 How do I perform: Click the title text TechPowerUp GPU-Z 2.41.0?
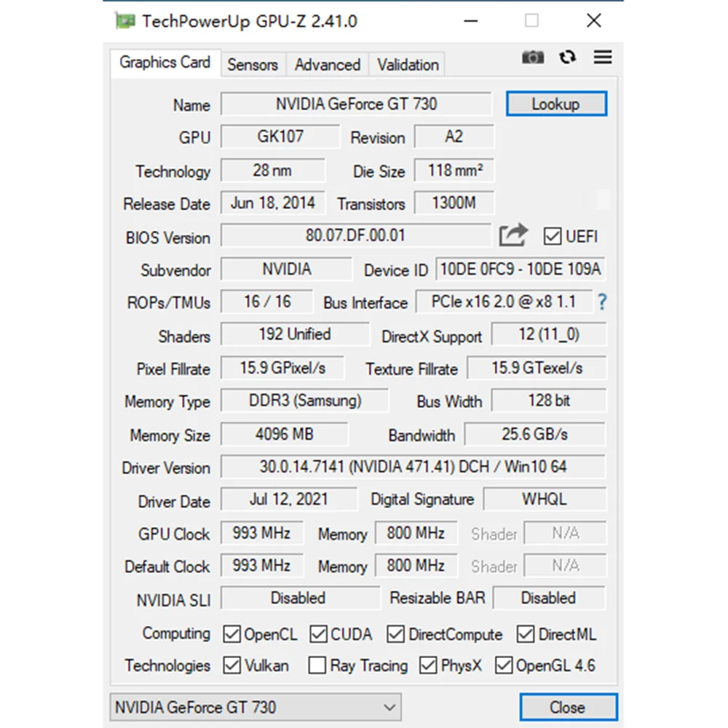point(250,21)
